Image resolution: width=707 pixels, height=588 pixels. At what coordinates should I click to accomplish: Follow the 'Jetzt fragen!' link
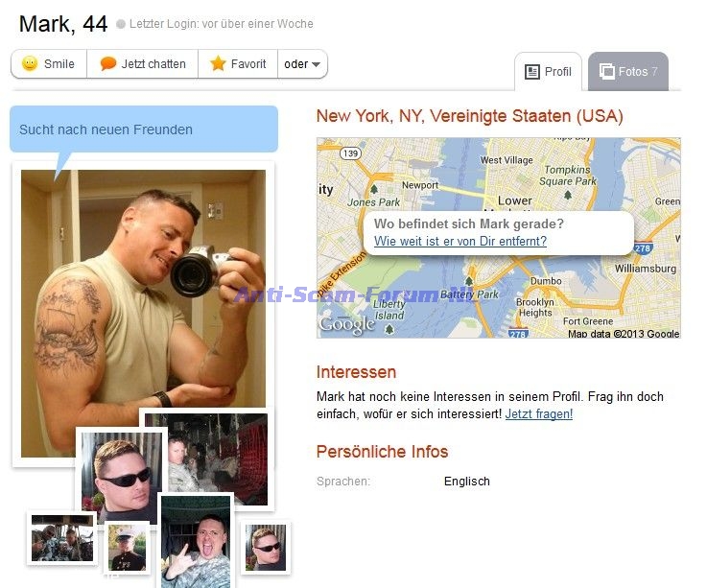pyautogui.click(x=539, y=414)
